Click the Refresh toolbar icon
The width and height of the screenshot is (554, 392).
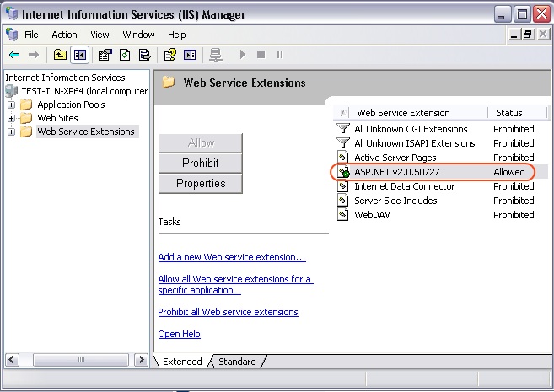[x=125, y=55]
